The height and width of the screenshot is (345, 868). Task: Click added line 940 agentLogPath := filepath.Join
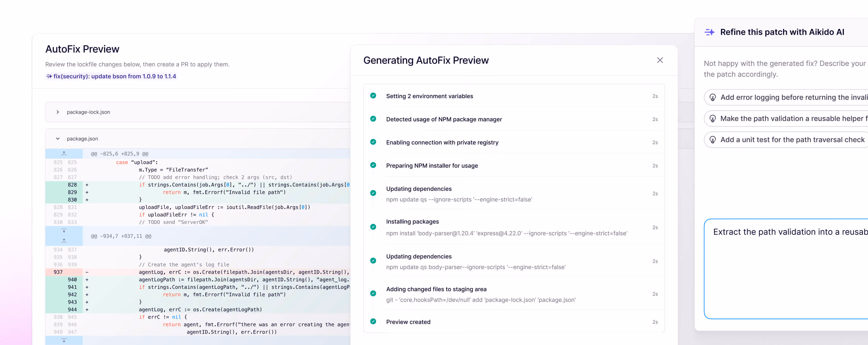pos(244,279)
